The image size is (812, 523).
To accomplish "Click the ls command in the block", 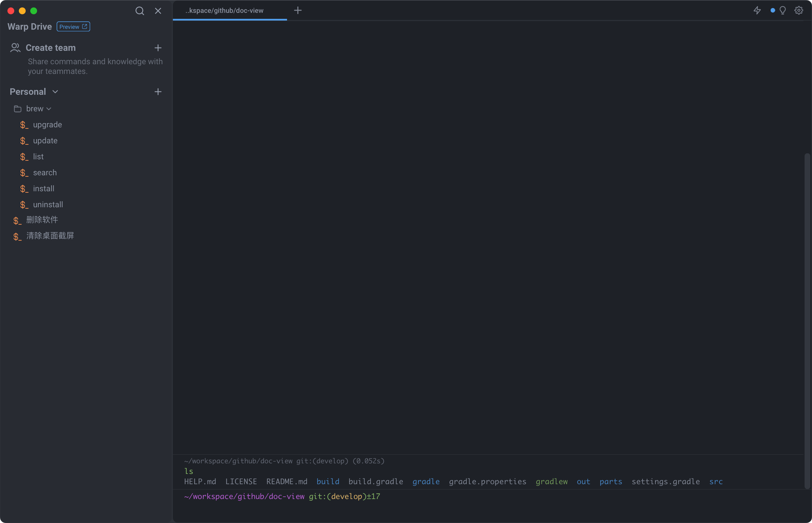I will click(x=189, y=471).
